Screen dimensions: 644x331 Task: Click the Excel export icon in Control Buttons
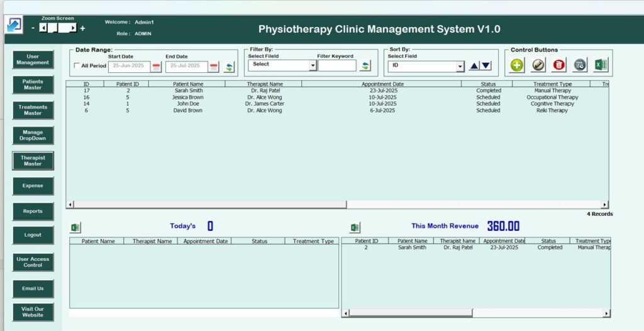coord(601,65)
